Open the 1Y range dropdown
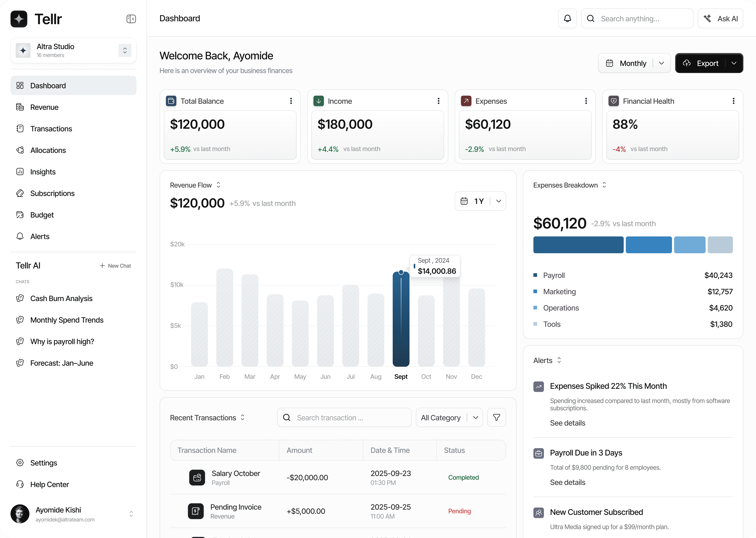The width and height of the screenshot is (756, 538). click(498, 201)
